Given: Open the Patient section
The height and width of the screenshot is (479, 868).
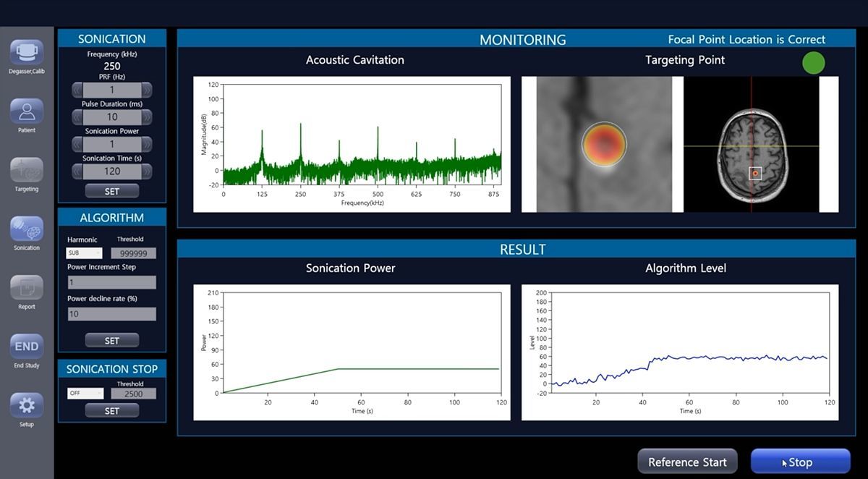Looking at the screenshot, I should pos(27,111).
